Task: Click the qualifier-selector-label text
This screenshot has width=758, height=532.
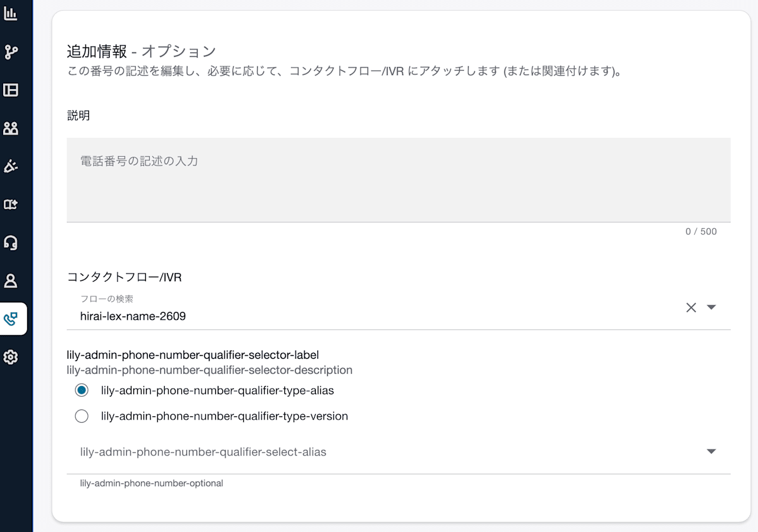Action: [193, 355]
